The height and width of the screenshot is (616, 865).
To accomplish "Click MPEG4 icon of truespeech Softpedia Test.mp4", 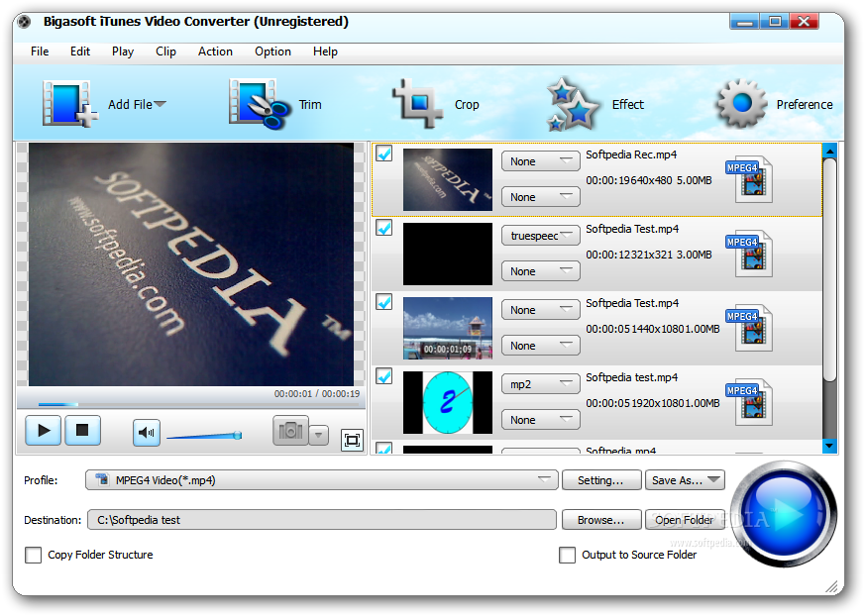I will (x=749, y=254).
